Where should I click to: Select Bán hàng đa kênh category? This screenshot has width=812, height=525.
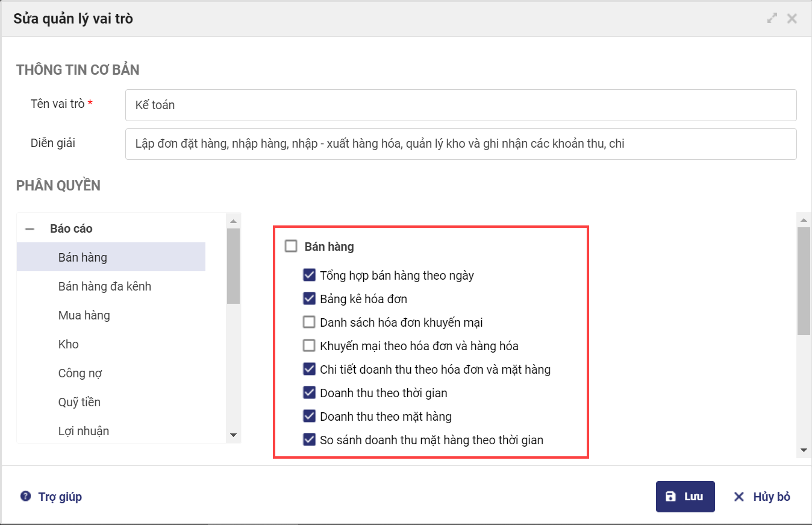(105, 286)
